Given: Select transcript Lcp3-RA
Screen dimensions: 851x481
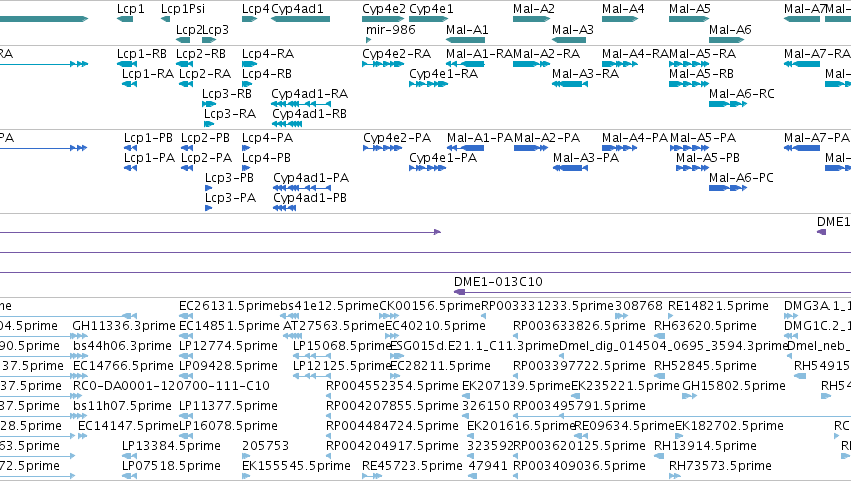Looking at the screenshot, I should [x=209, y=124].
